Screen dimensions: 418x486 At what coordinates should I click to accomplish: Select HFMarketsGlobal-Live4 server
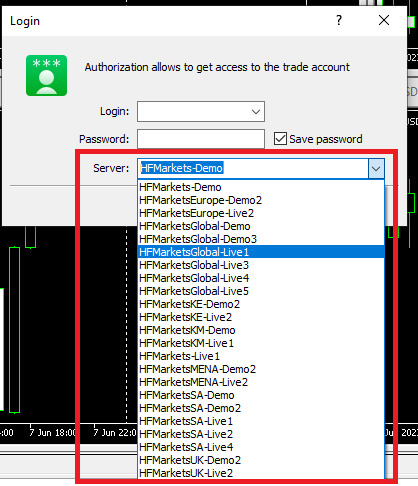pos(261,278)
